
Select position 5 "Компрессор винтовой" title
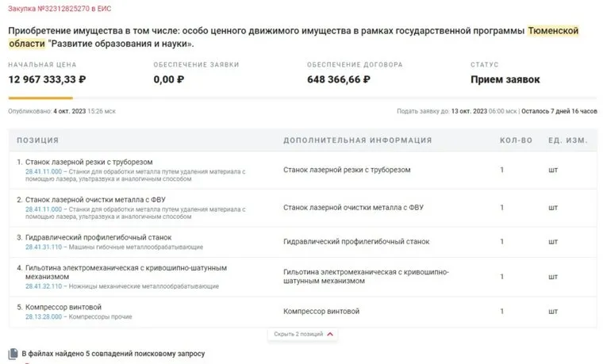coord(63,307)
